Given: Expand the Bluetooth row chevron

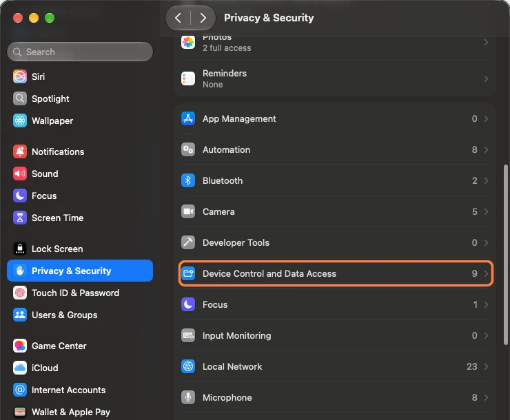Looking at the screenshot, I should click(486, 180).
